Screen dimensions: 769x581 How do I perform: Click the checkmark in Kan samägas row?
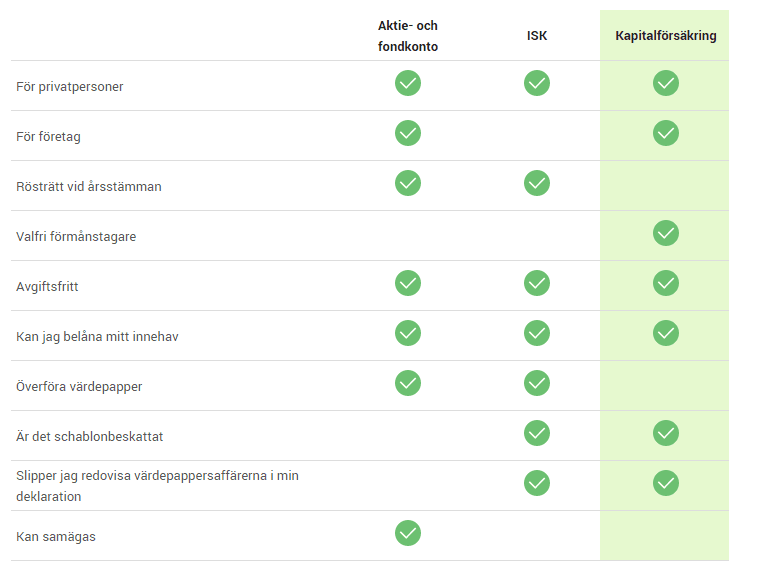[x=408, y=533]
